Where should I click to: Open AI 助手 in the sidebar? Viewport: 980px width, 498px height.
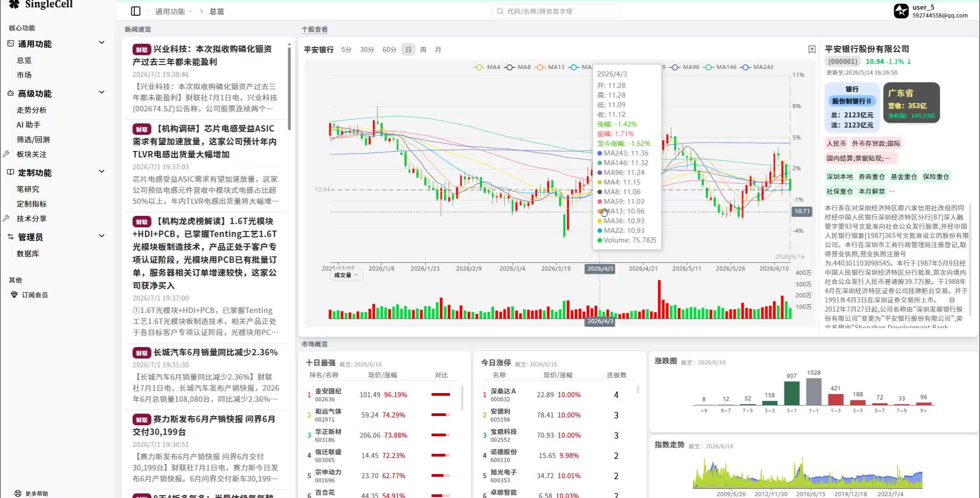[29, 124]
